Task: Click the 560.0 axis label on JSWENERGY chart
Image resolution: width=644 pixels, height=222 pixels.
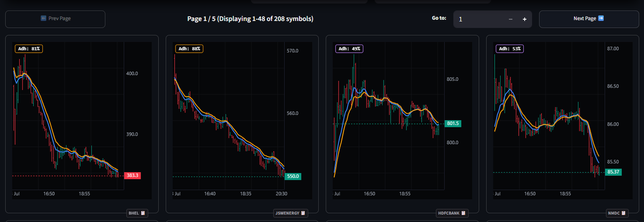Action: (x=293, y=113)
